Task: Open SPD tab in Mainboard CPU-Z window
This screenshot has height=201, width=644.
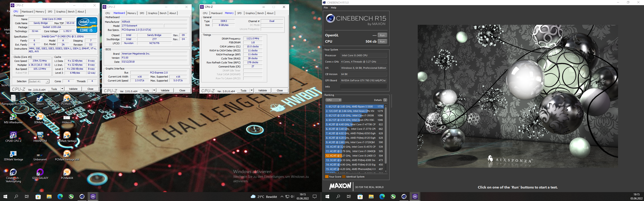Action: 142,13
